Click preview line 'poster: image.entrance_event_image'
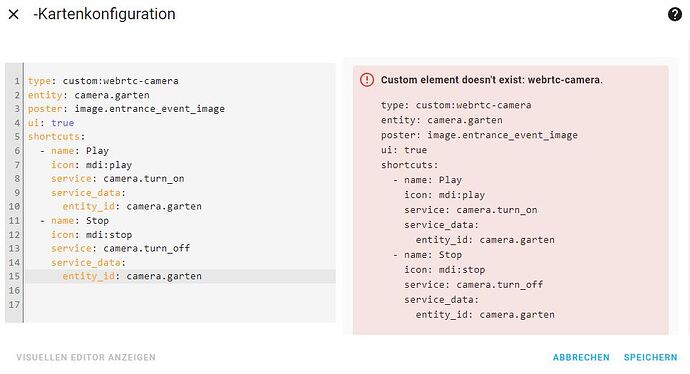The width and height of the screenshot is (690, 374). coord(479,136)
